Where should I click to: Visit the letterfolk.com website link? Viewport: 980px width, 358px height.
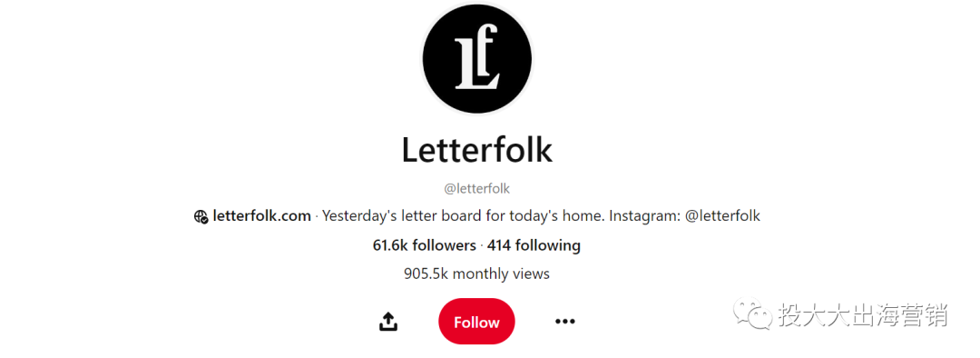pyautogui.click(x=262, y=216)
